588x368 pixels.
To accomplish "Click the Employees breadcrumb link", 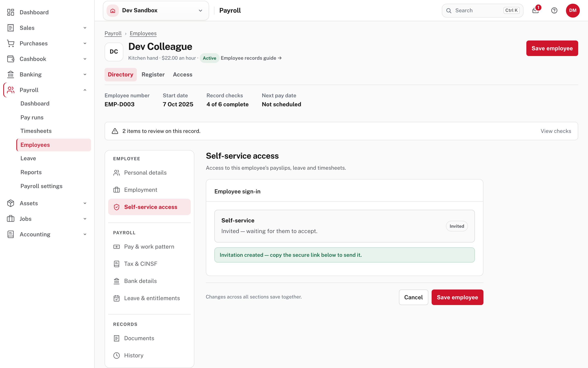I will [x=143, y=33].
